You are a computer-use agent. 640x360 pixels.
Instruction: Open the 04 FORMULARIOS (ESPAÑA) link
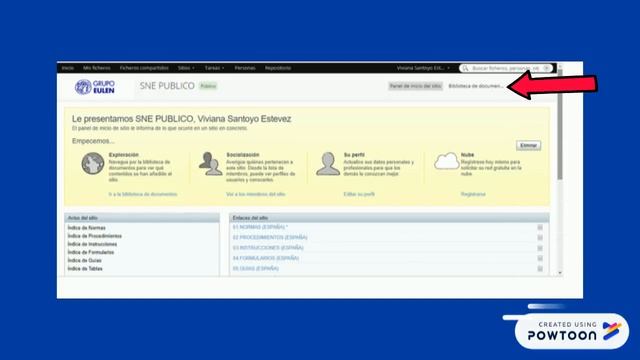coord(266,258)
